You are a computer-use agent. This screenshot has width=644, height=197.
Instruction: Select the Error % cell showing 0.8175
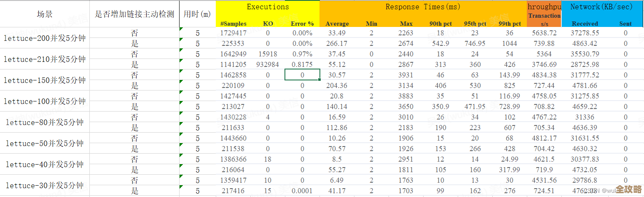[x=302, y=64]
